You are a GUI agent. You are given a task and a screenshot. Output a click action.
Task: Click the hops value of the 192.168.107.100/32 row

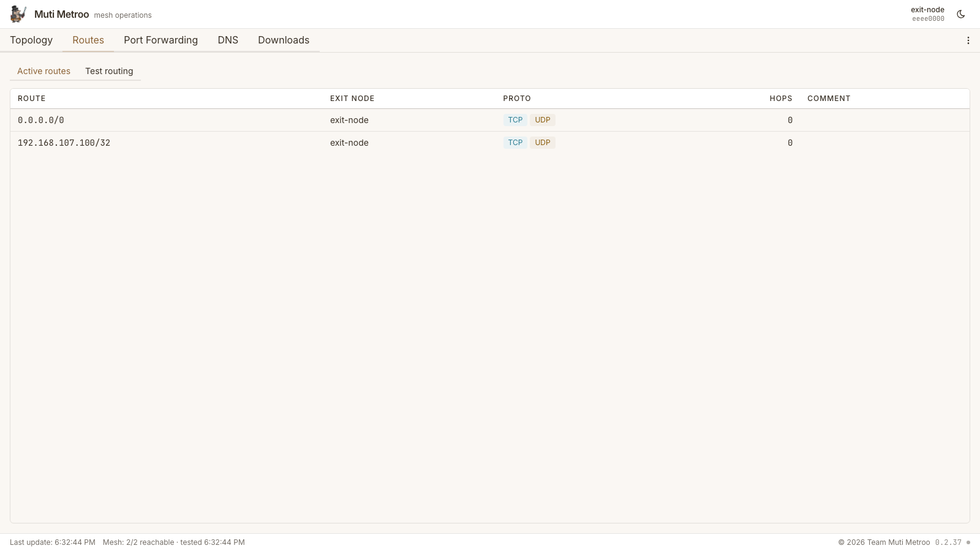[790, 143]
